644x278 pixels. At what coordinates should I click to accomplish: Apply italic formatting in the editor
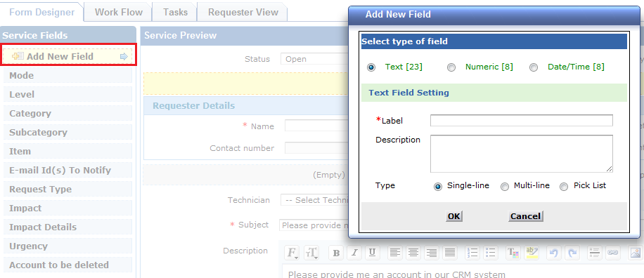point(354,253)
